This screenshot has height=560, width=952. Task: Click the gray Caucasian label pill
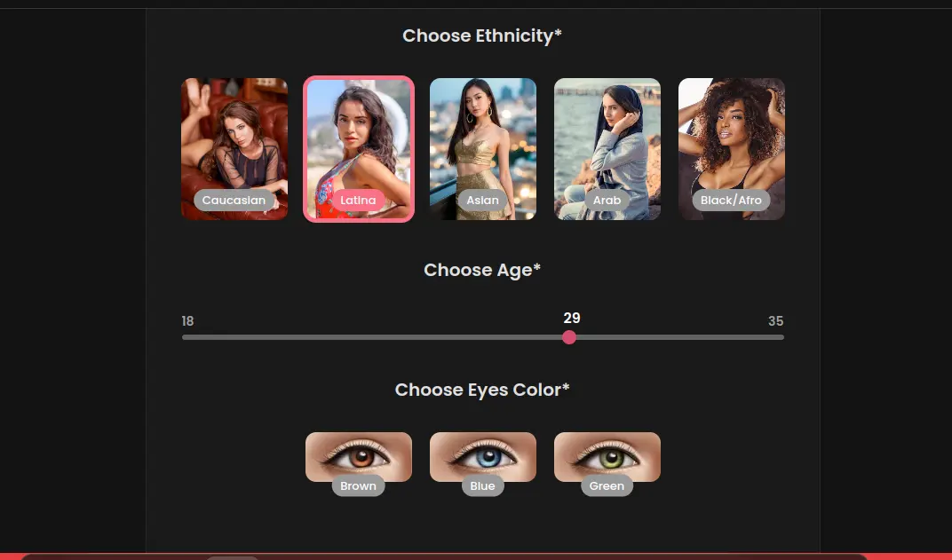tap(234, 201)
